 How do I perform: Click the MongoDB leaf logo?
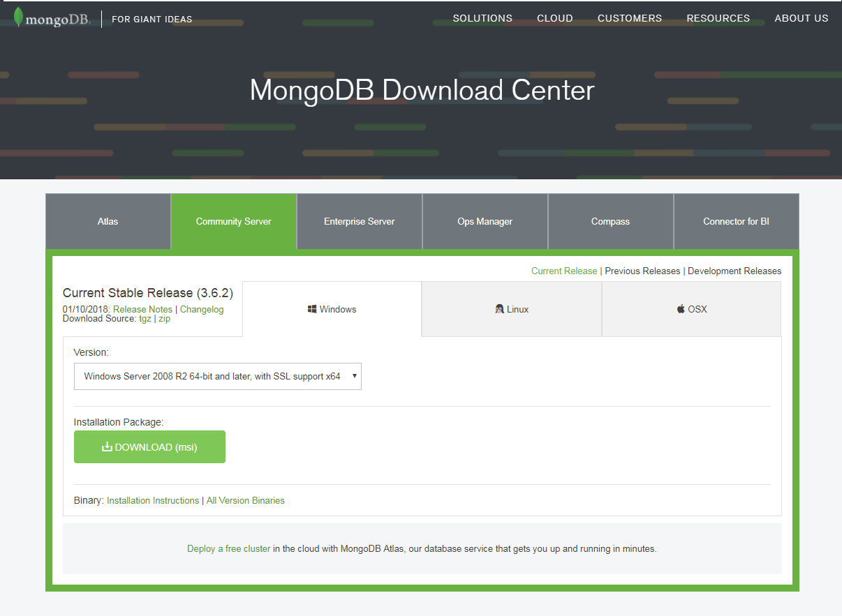pos(18,17)
